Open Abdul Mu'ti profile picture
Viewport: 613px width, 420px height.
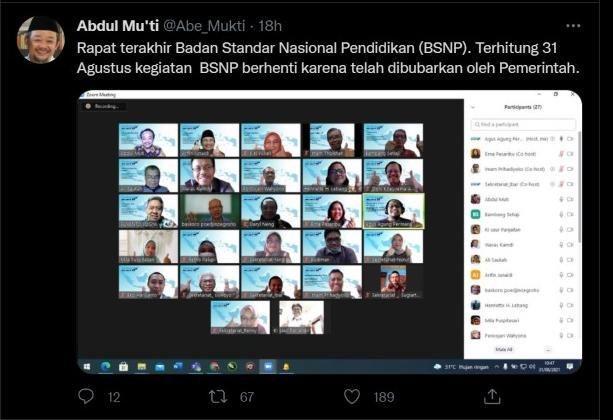41,39
